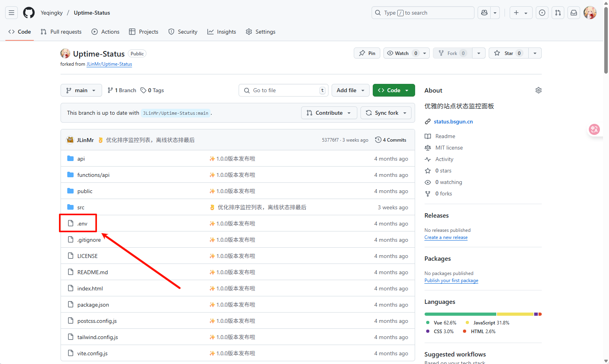Open the main branch selector
Image resolution: width=609 pixels, height=364 pixels.
[x=81, y=90]
